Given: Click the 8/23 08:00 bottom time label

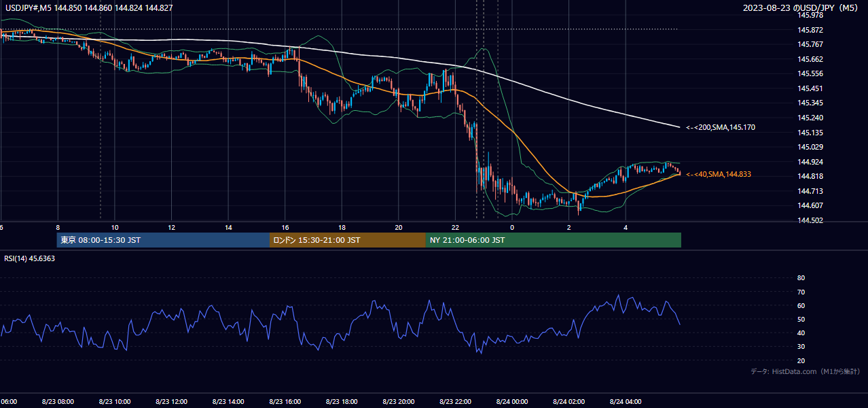Looking at the screenshot, I should click(58, 401).
